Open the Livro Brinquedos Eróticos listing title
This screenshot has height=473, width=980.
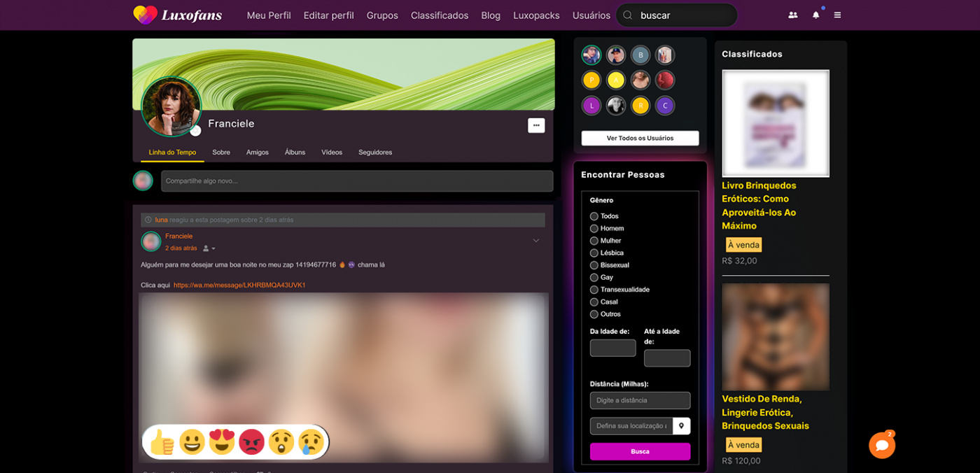759,206
